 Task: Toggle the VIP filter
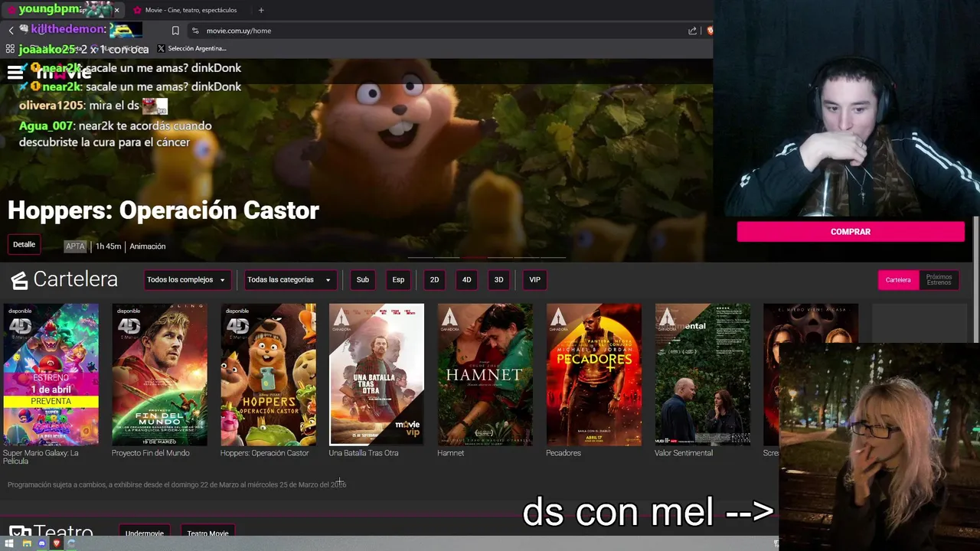point(534,280)
